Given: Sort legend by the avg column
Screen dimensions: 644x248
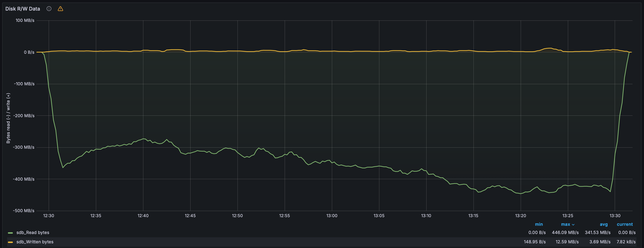Looking at the screenshot, I should coord(603,224).
